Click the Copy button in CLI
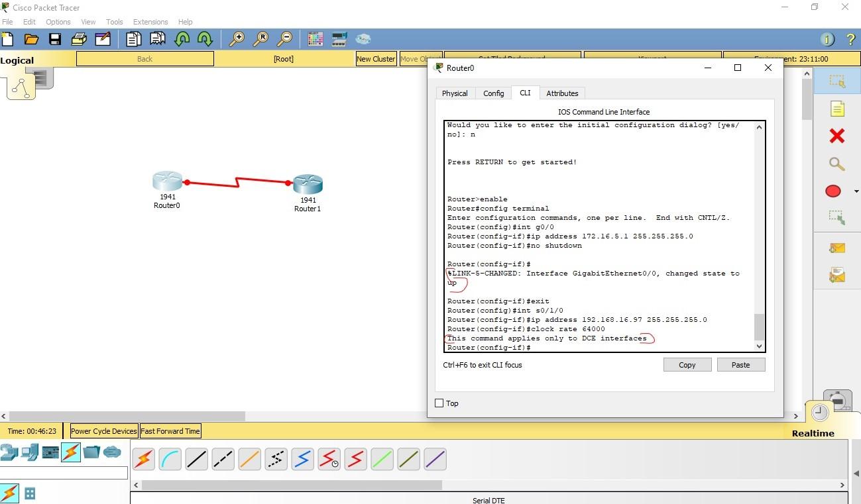The height and width of the screenshot is (504, 861). tap(687, 365)
